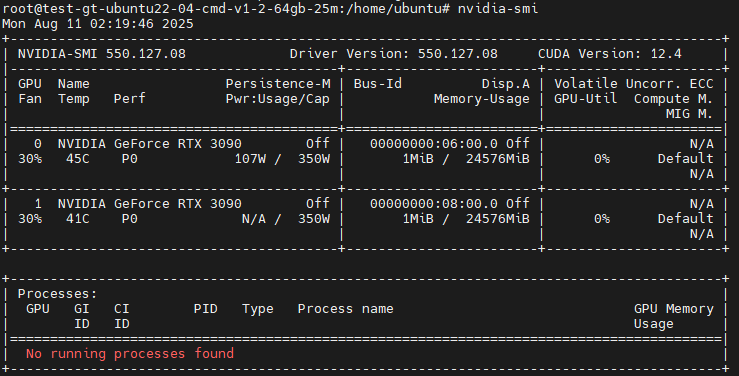
Task: Click the Volatile Uncorr. ECC header
Action: coord(633,84)
